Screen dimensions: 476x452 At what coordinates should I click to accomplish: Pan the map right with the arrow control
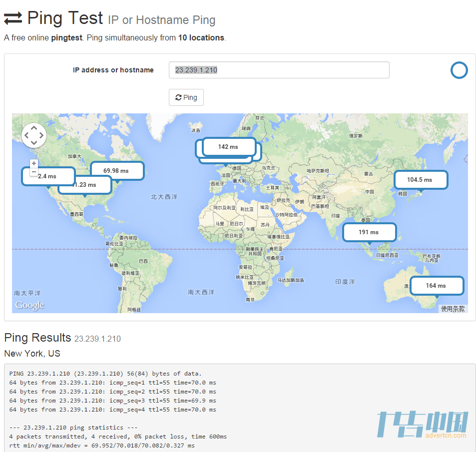(x=41, y=135)
